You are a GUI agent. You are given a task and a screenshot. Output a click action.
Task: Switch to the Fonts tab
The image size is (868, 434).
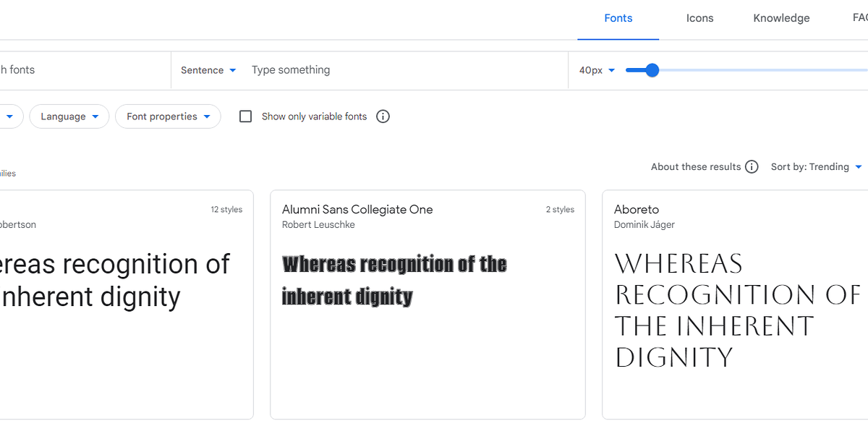[x=618, y=19]
